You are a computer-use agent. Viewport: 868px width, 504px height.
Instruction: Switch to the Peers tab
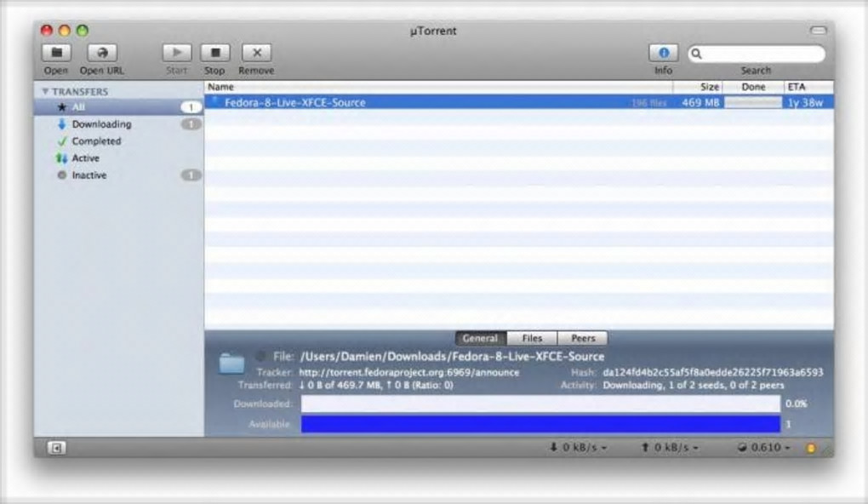coord(583,338)
